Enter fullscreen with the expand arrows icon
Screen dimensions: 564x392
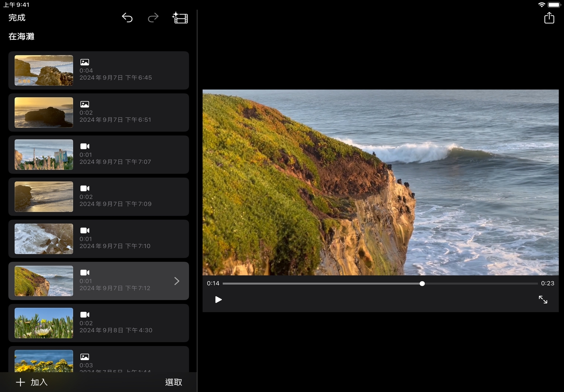[x=543, y=299]
